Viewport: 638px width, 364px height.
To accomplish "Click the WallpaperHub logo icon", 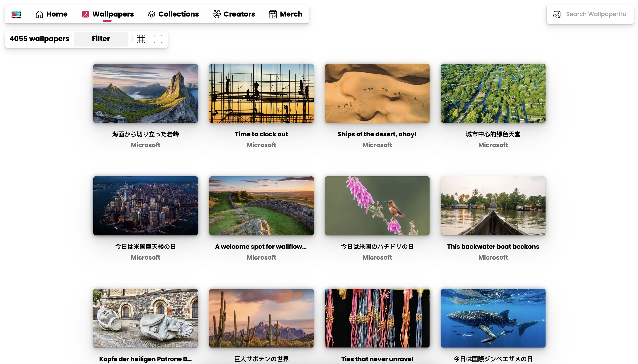I will (x=16, y=14).
